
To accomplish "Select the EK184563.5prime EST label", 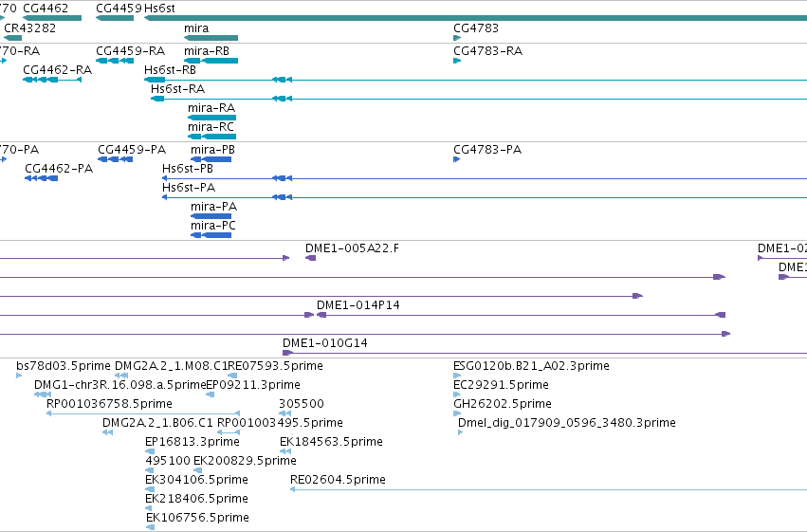I will click(x=331, y=442).
